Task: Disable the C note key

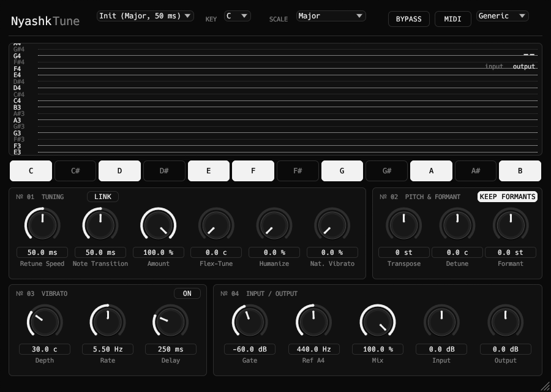Action: coord(31,171)
